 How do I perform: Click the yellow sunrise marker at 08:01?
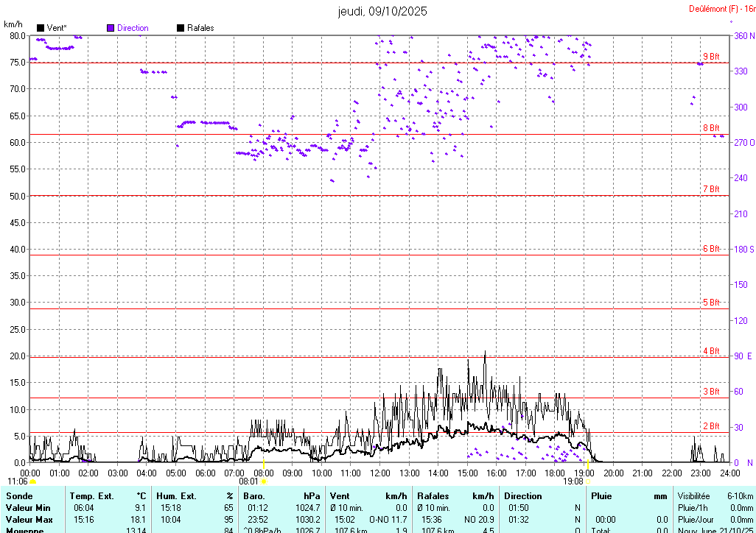point(263,481)
